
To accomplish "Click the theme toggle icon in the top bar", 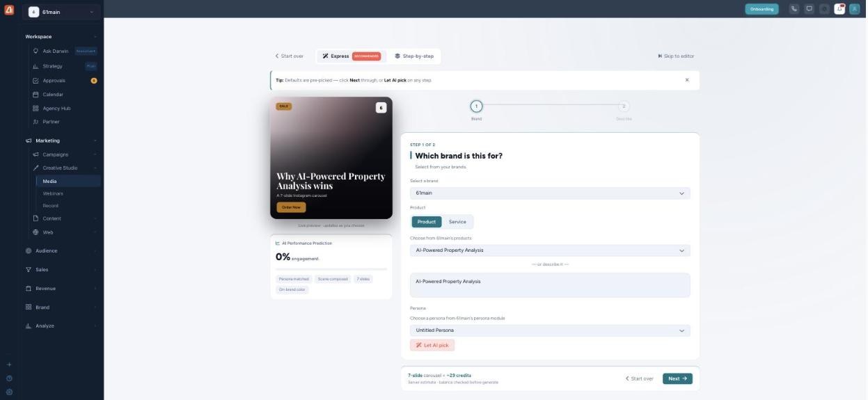I will tap(824, 9).
